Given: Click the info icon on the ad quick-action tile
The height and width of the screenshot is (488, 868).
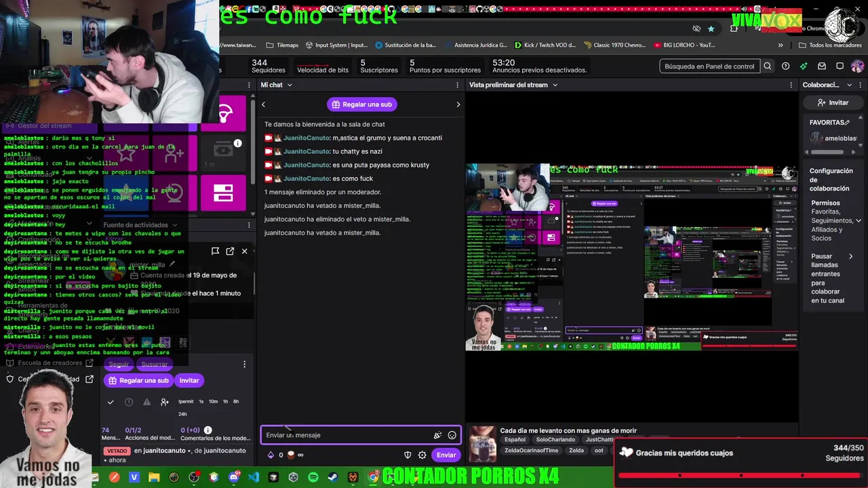Looking at the screenshot, I should point(237,143).
